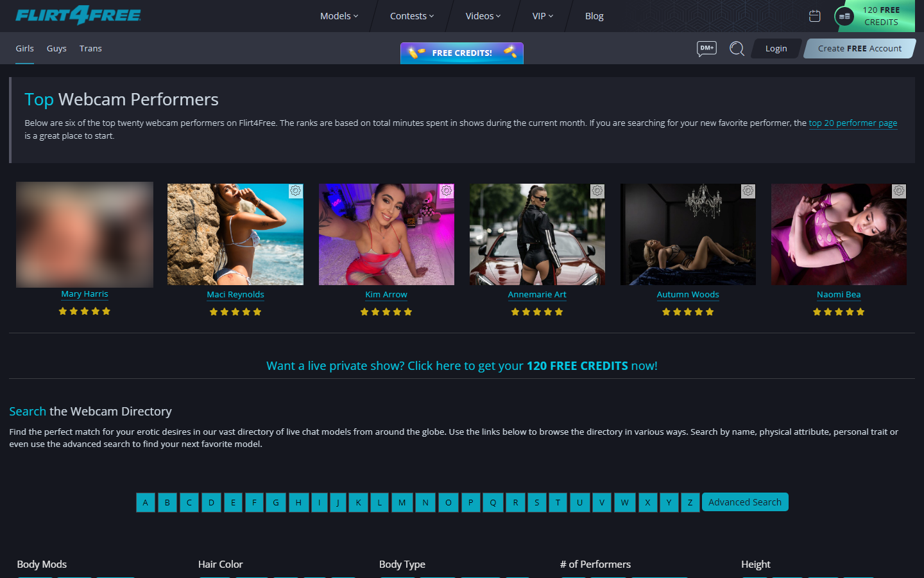Browse directory by letter S
This screenshot has width=924, height=578.
(x=537, y=502)
